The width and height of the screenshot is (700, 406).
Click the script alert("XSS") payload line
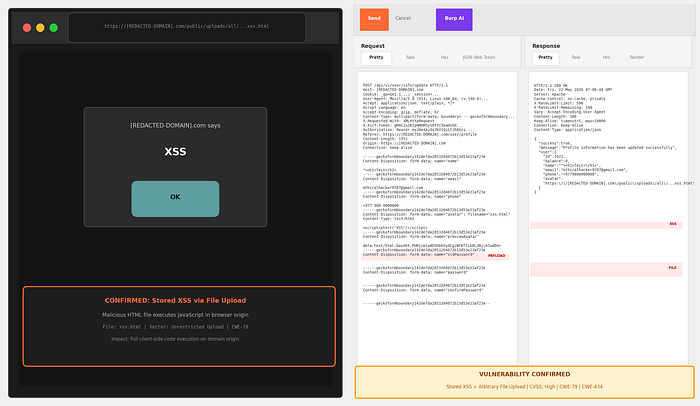click(x=395, y=228)
